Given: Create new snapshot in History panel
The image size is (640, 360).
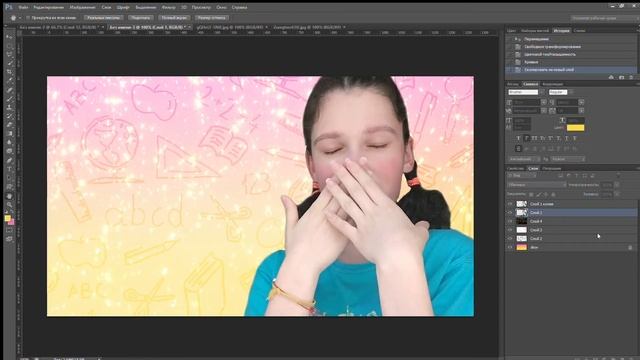Looking at the screenshot, I should (x=621, y=77).
